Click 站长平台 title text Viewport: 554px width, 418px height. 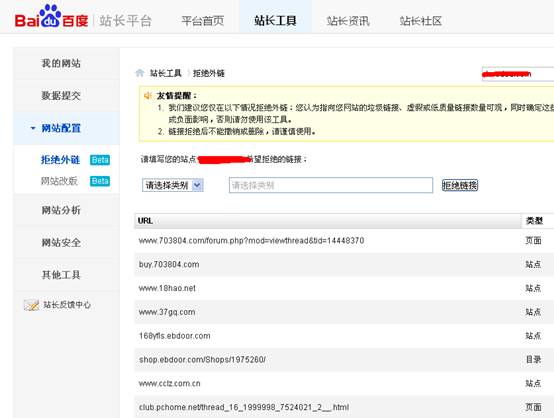pyautogui.click(x=125, y=21)
